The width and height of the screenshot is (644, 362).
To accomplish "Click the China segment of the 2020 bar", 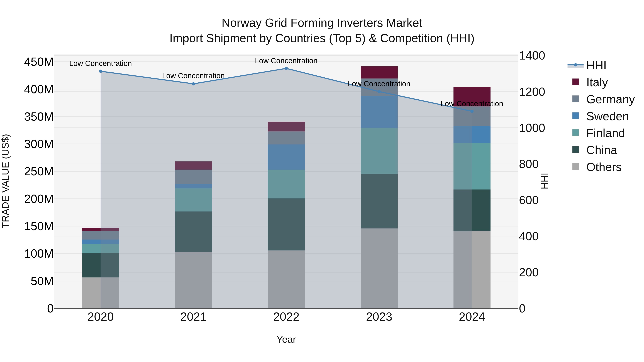I will [x=101, y=265].
